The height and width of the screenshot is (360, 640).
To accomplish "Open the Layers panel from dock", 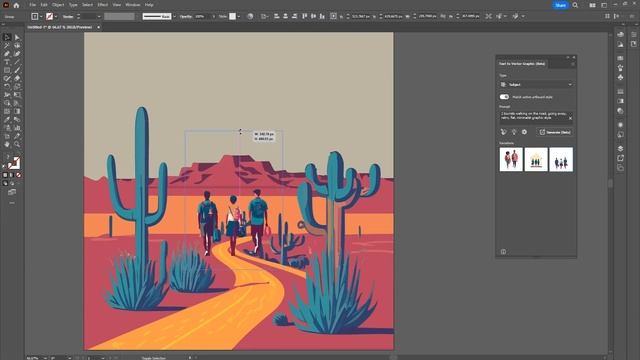I will (620, 149).
